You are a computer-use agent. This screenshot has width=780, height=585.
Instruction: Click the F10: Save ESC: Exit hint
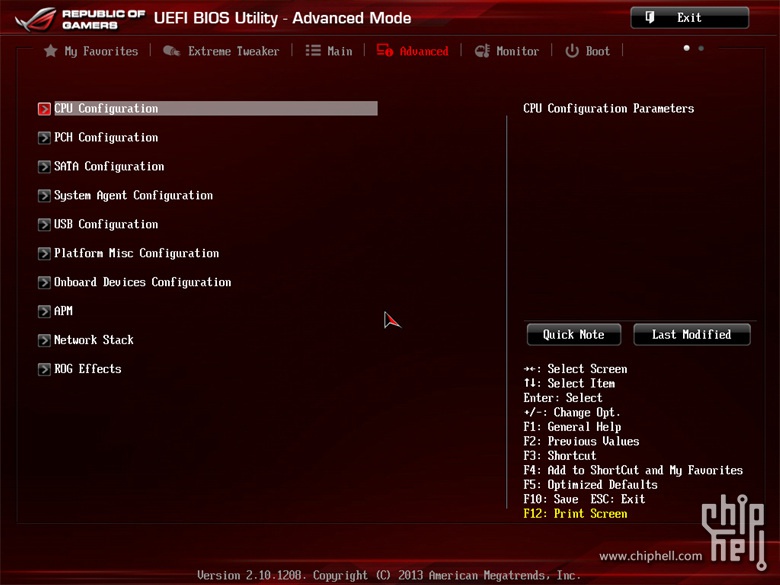(584, 499)
